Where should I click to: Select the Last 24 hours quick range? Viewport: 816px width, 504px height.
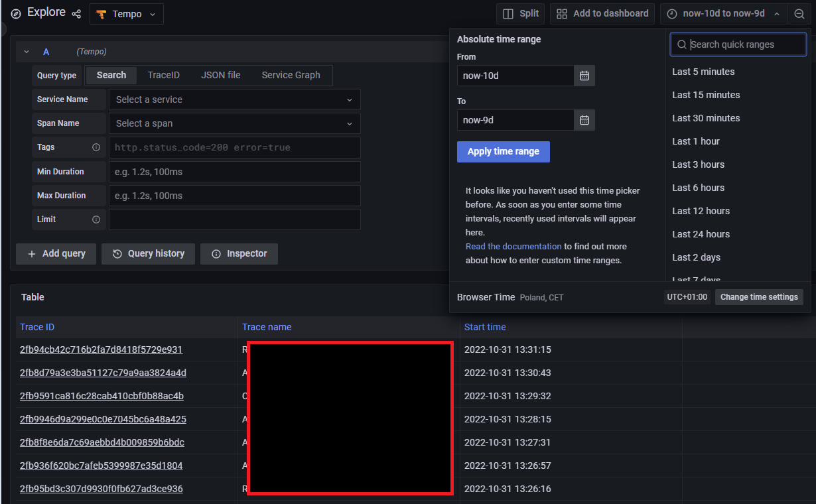701,233
